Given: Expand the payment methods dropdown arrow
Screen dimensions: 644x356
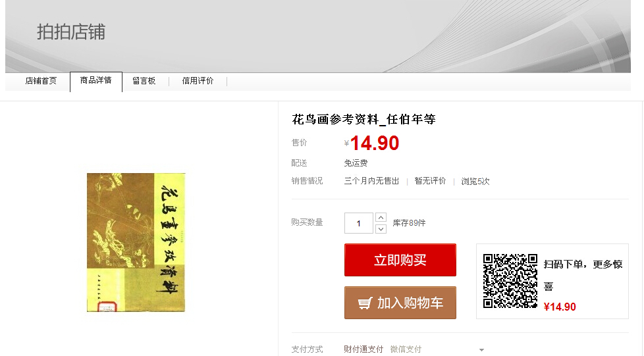Looking at the screenshot, I should (481, 350).
